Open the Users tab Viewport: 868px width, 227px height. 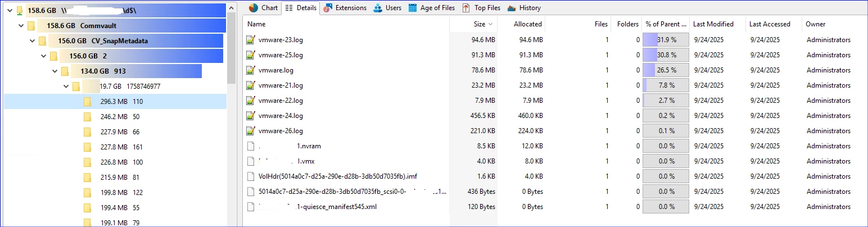point(387,8)
